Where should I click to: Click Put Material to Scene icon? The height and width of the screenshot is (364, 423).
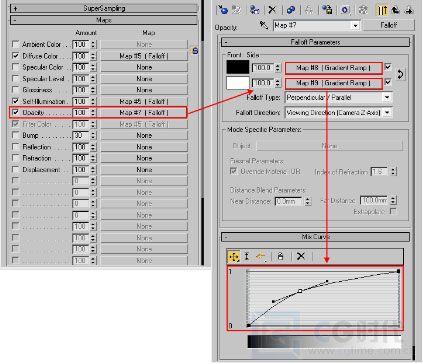coord(237,10)
